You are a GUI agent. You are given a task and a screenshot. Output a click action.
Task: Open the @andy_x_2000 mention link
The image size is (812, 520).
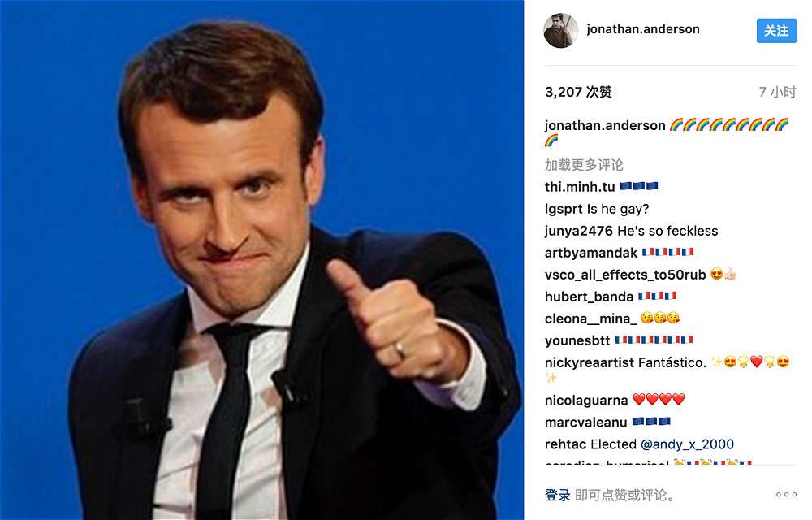[x=687, y=444]
